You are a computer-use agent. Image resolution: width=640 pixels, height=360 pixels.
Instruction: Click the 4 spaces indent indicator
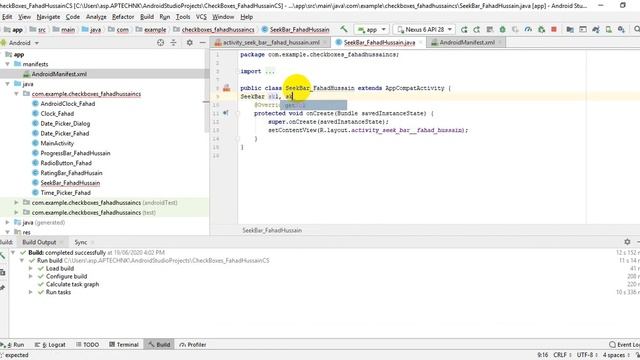[x=614, y=355]
